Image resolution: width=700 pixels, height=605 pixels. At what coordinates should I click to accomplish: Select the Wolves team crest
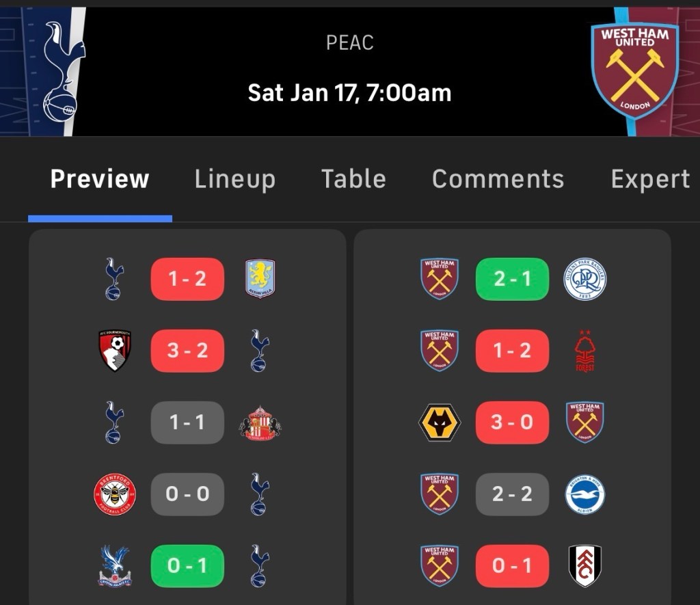(440, 422)
